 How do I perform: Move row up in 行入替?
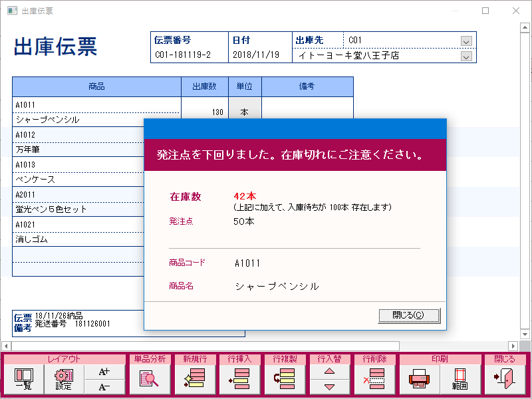pyautogui.click(x=329, y=372)
